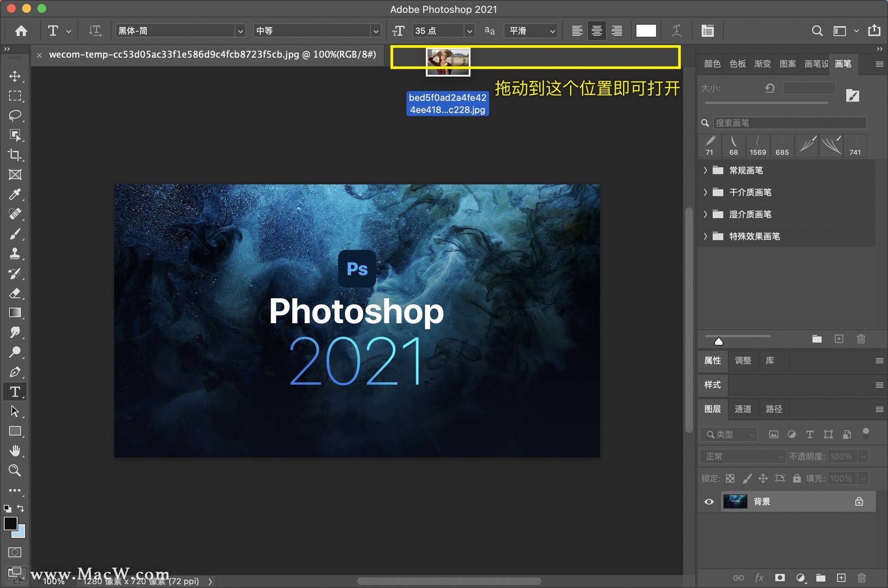Select the Zoom tool
888x588 pixels.
[15, 470]
